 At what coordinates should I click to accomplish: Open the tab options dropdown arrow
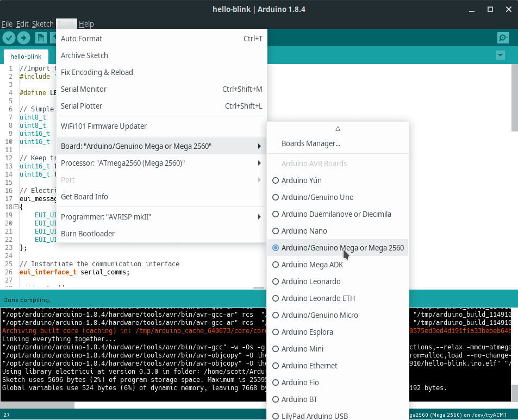pyautogui.click(x=500, y=55)
